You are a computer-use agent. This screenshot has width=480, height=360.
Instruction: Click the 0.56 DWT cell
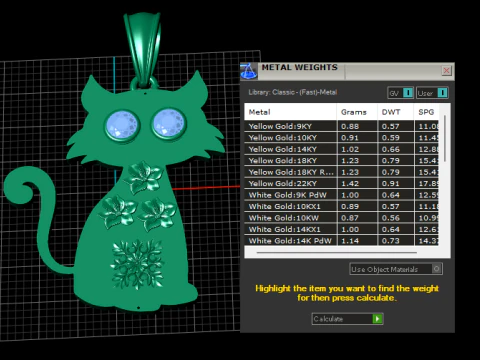coord(396,218)
